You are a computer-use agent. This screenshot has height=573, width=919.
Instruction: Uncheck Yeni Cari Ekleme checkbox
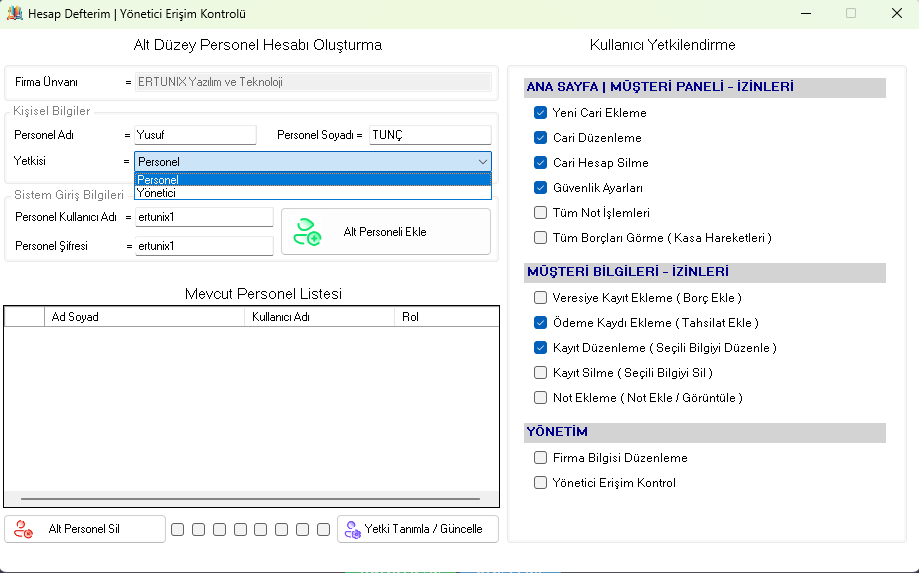540,113
